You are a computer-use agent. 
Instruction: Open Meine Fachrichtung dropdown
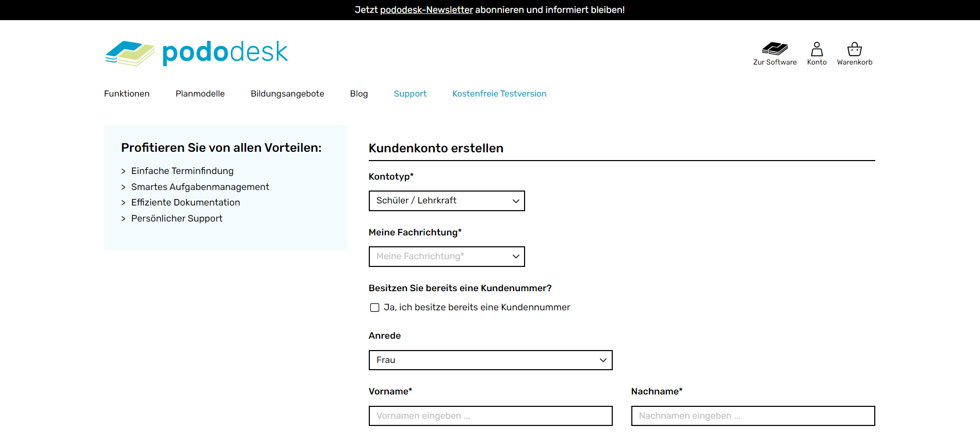(447, 257)
